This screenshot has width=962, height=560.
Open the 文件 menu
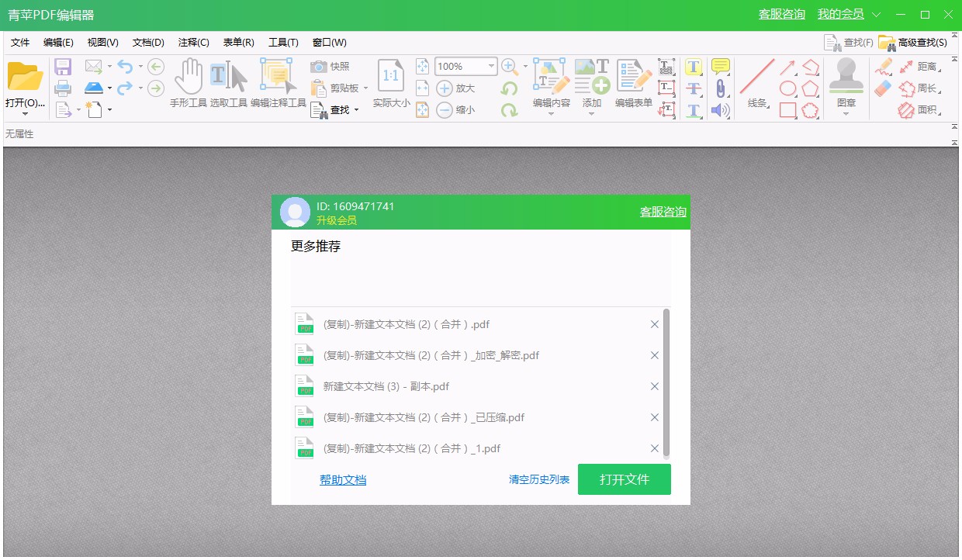tap(20, 42)
